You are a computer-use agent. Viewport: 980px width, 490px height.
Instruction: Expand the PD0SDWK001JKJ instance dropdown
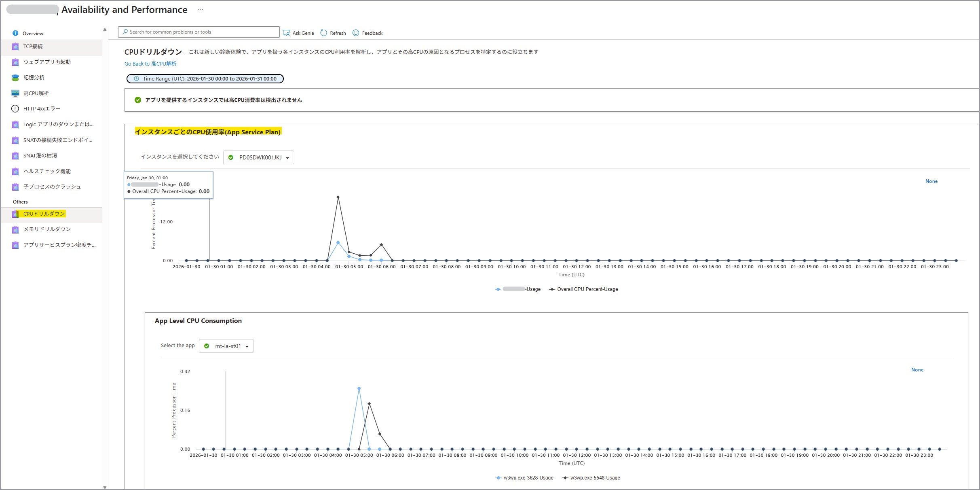tap(259, 157)
